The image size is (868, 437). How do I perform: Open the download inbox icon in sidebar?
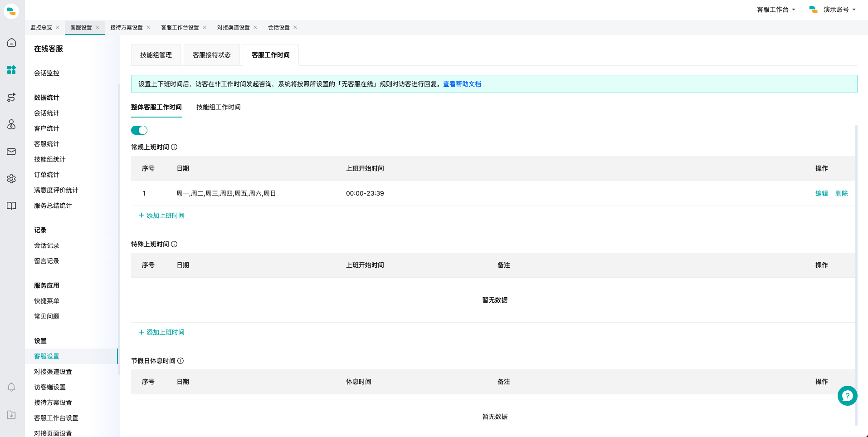(11, 415)
